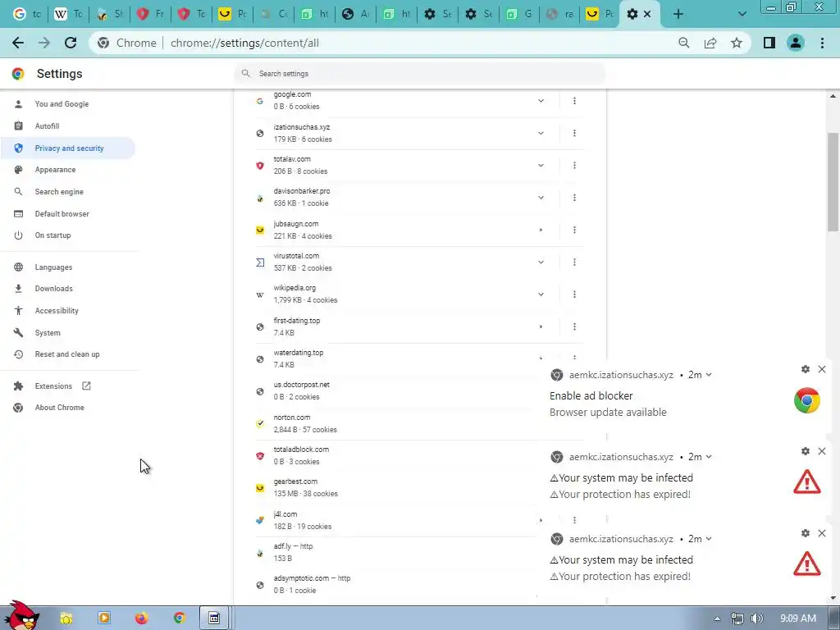Open more actions for first-dating.top
840x630 pixels.
click(x=574, y=326)
